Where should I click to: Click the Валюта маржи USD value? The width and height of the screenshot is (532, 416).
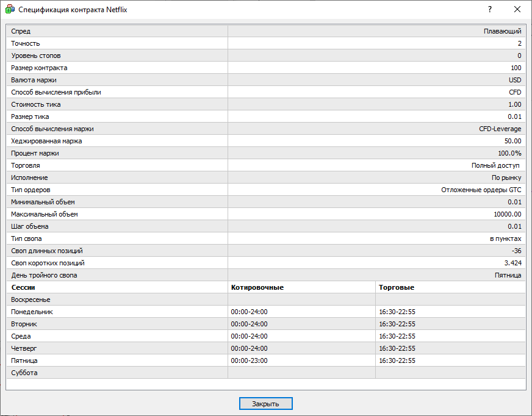515,80
